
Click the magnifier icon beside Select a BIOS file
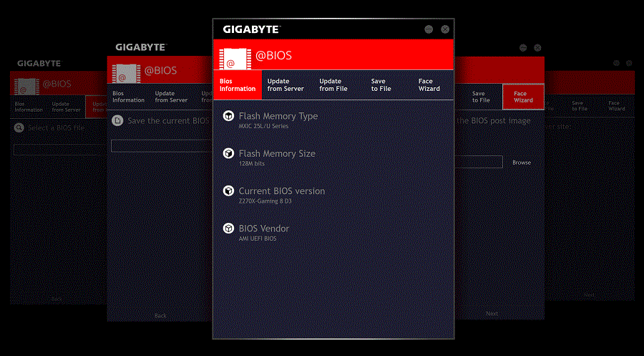coord(19,128)
